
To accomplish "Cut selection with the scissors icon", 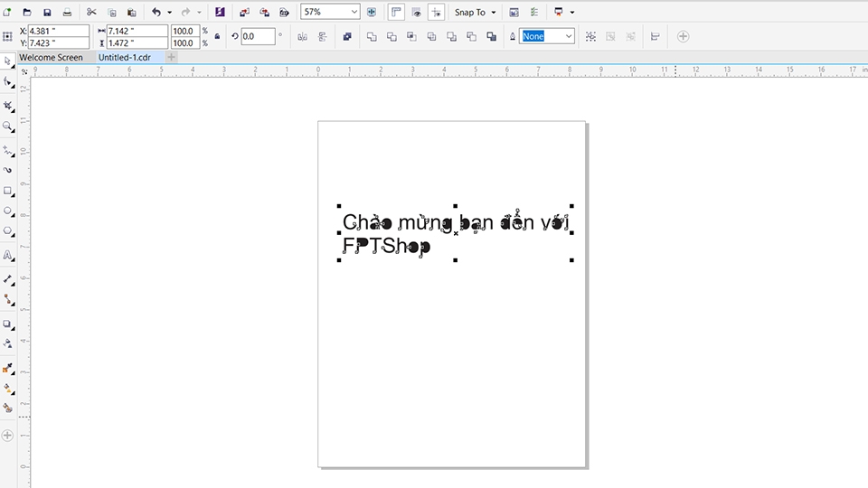I will pos(91,12).
